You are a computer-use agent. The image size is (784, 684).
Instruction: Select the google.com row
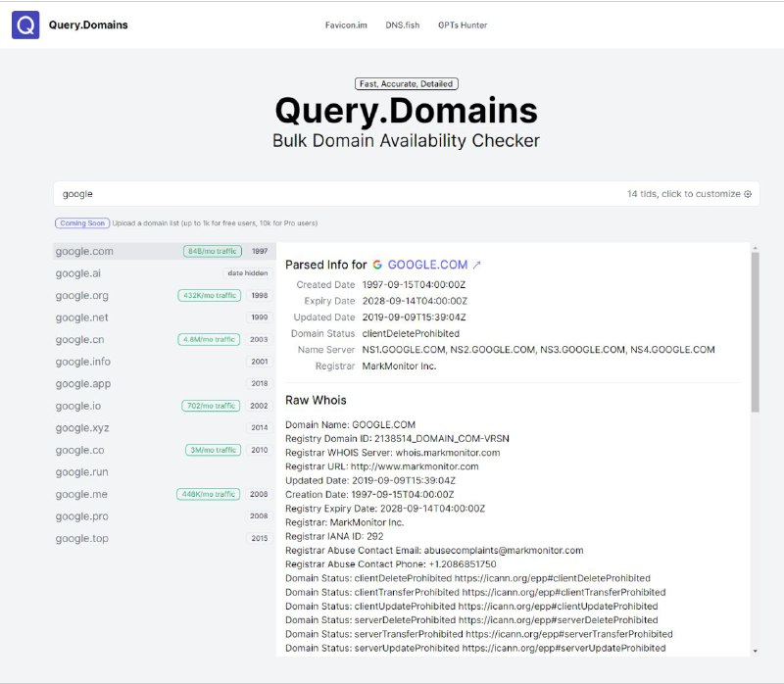pos(165,252)
